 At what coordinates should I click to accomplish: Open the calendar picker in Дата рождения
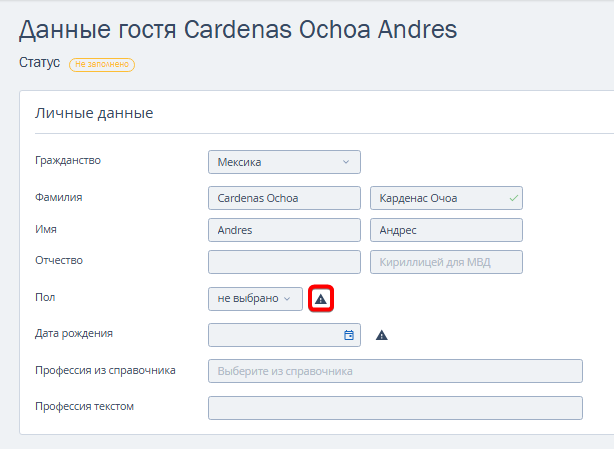[x=349, y=335]
